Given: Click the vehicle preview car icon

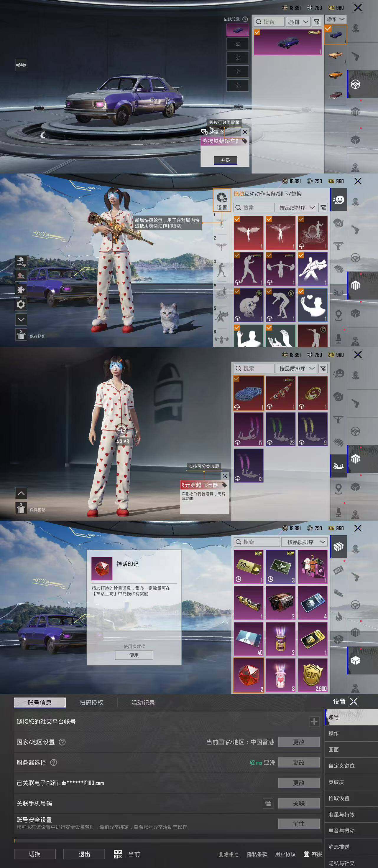Looking at the screenshot, I should pos(21,65).
